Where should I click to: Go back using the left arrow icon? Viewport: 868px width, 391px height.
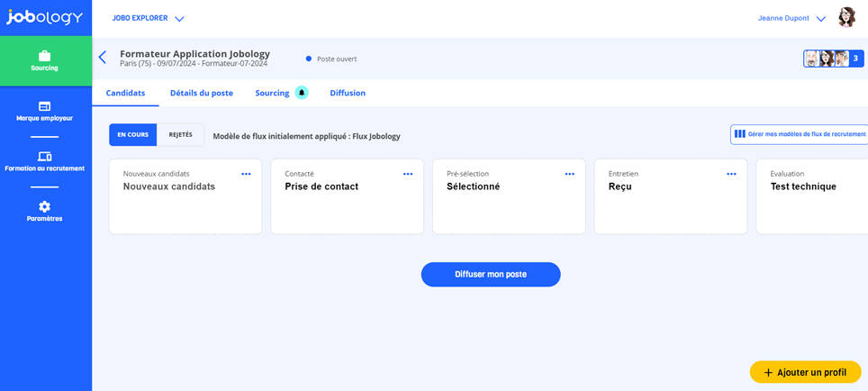point(102,57)
